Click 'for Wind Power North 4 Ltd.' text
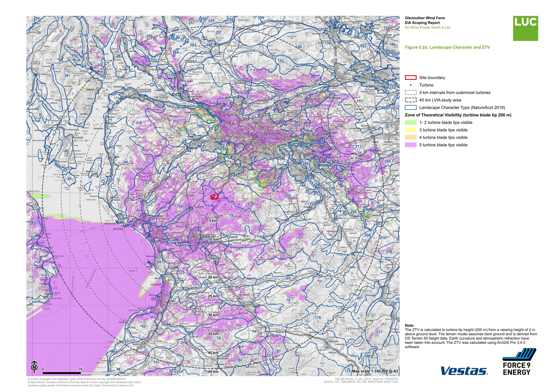This screenshot has height=392, width=554. coord(428,27)
